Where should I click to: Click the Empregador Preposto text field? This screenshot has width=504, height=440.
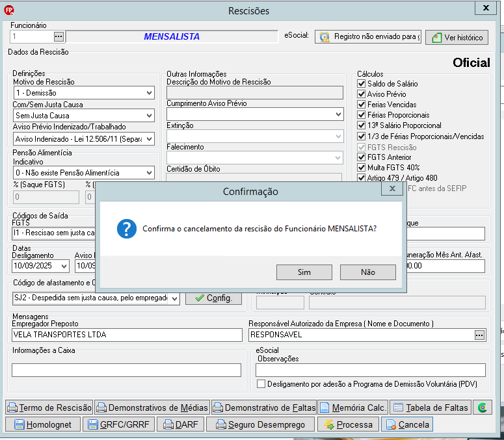pos(127,335)
